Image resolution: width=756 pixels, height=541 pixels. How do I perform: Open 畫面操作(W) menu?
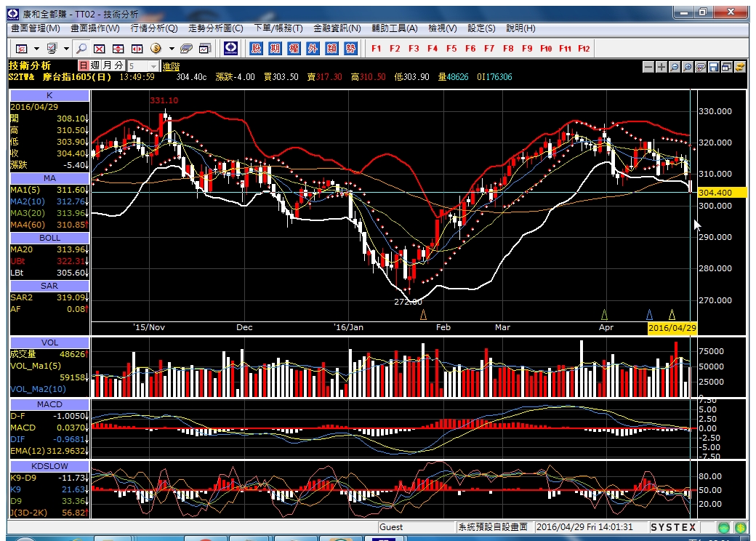pyautogui.click(x=95, y=28)
